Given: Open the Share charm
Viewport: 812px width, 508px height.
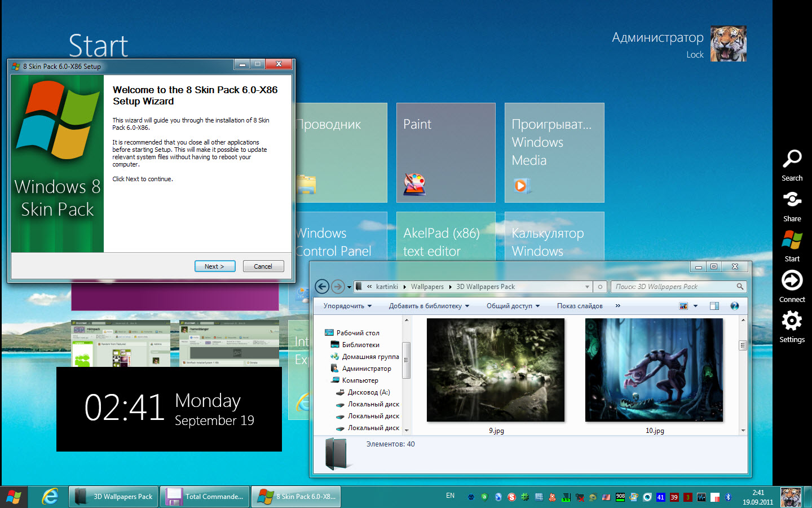Looking at the screenshot, I should pos(792,206).
